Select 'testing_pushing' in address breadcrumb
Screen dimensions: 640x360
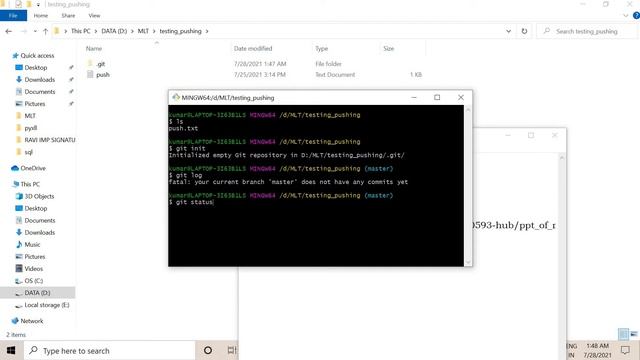[180, 31]
